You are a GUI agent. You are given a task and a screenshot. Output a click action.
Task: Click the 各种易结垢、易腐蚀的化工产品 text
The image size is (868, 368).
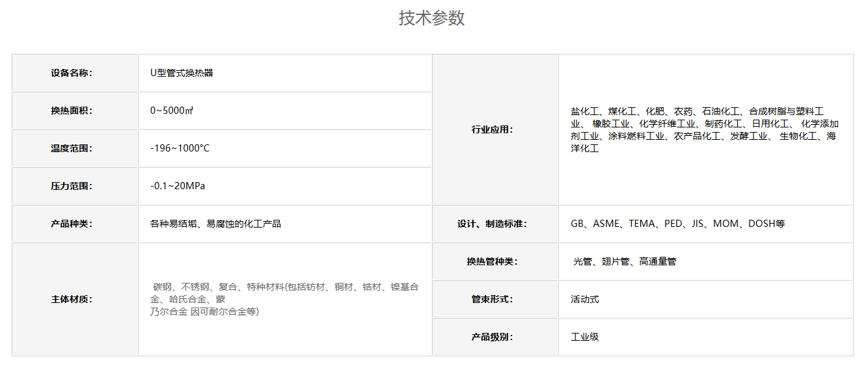215,224
